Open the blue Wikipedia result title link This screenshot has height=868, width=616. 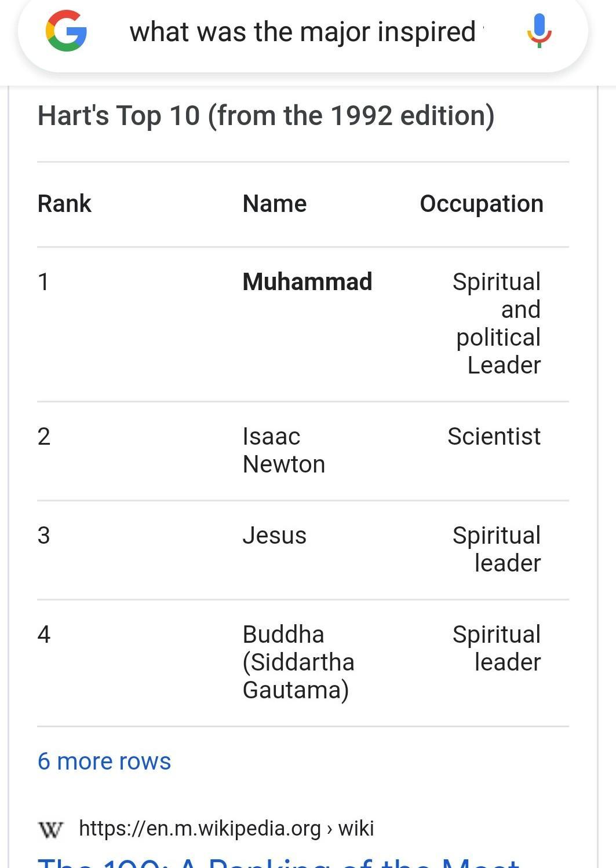point(278,861)
